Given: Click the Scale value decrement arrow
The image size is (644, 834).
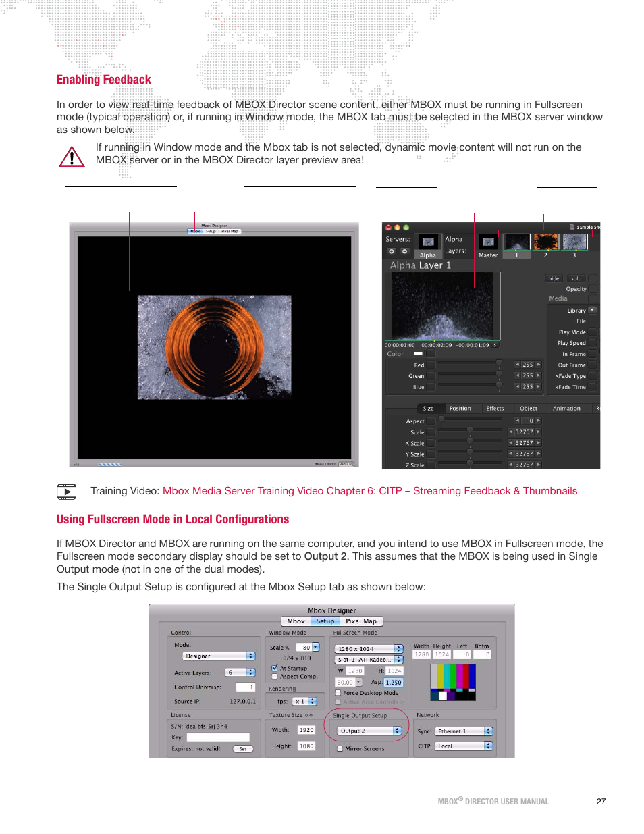Looking at the screenshot, I should coord(511,432).
